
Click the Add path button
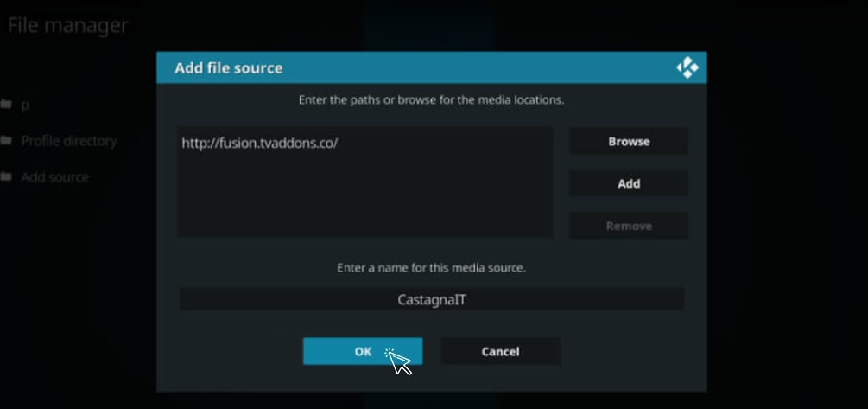pos(629,183)
